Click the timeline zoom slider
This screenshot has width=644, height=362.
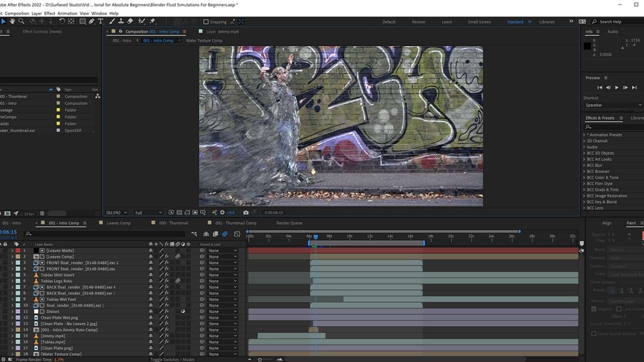(260, 359)
